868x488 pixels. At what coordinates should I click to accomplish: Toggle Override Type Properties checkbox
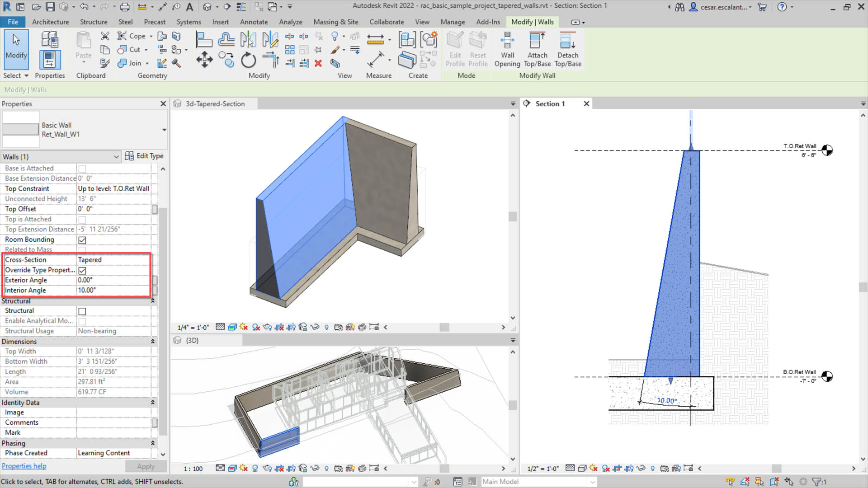tap(82, 270)
